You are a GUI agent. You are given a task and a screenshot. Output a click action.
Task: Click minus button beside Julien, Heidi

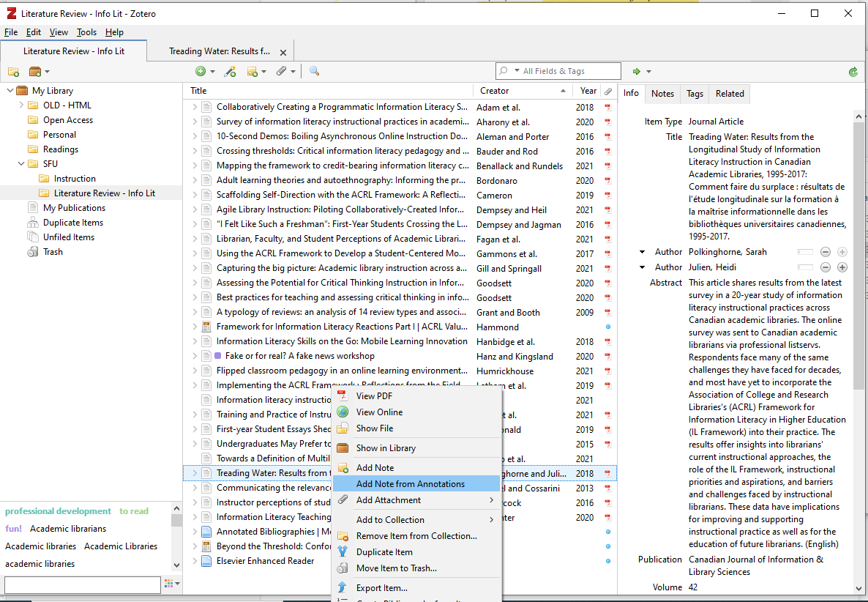(x=826, y=267)
